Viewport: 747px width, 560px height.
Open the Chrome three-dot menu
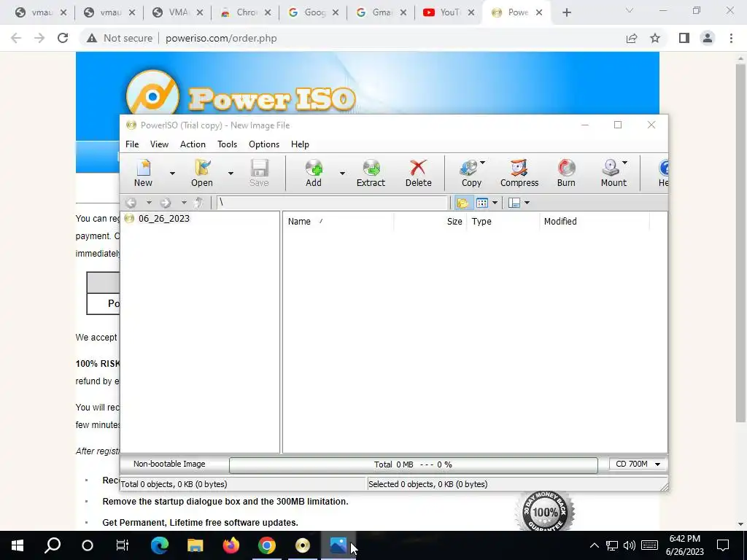[x=731, y=38]
